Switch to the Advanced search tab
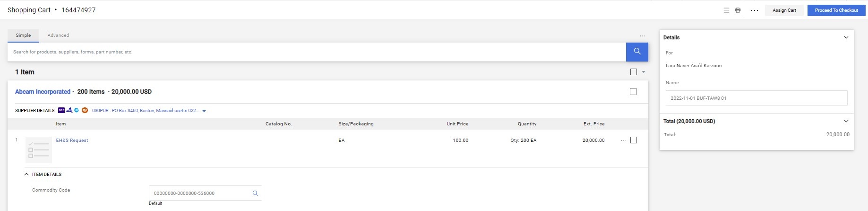868x211 pixels. tap(58, 35)
